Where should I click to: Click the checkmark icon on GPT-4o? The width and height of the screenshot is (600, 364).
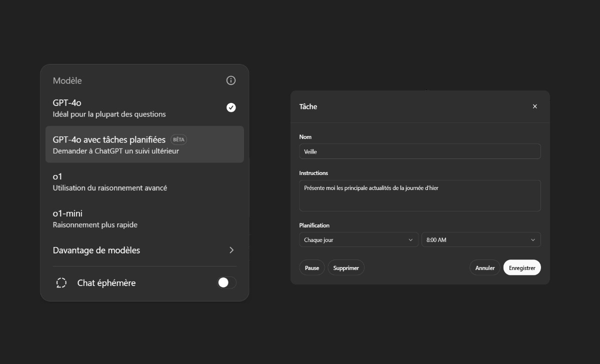(x=231, y=107)
